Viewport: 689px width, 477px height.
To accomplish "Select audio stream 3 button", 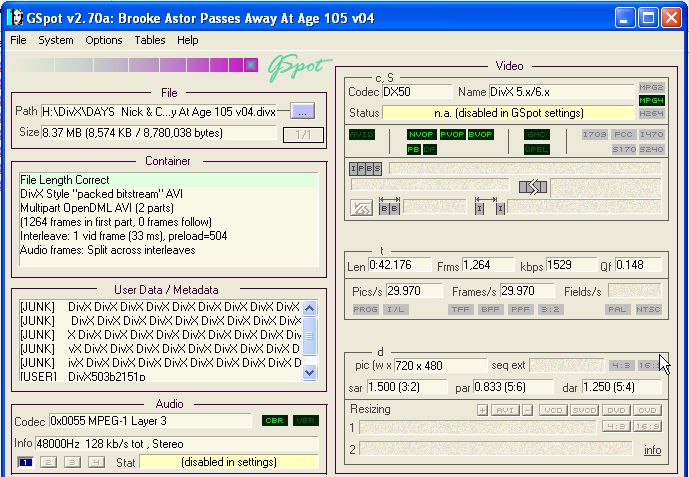I will (72, 462).
